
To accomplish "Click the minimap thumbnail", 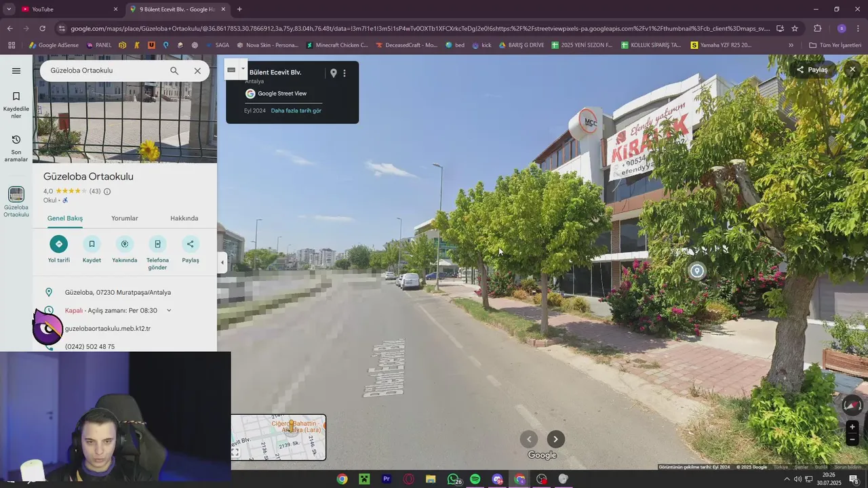I will (x=279, y=437).
